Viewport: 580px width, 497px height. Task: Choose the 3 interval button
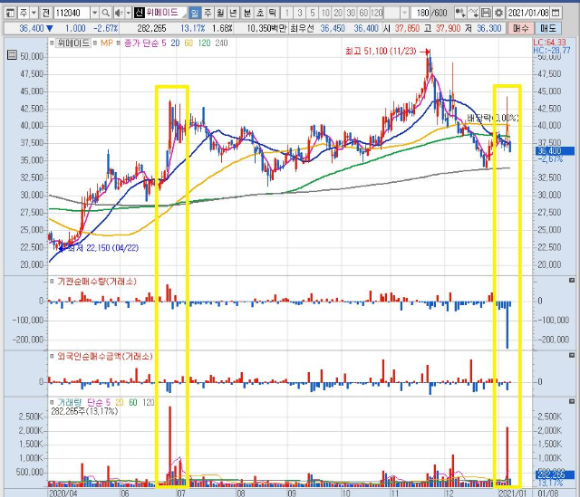point(300,13)
